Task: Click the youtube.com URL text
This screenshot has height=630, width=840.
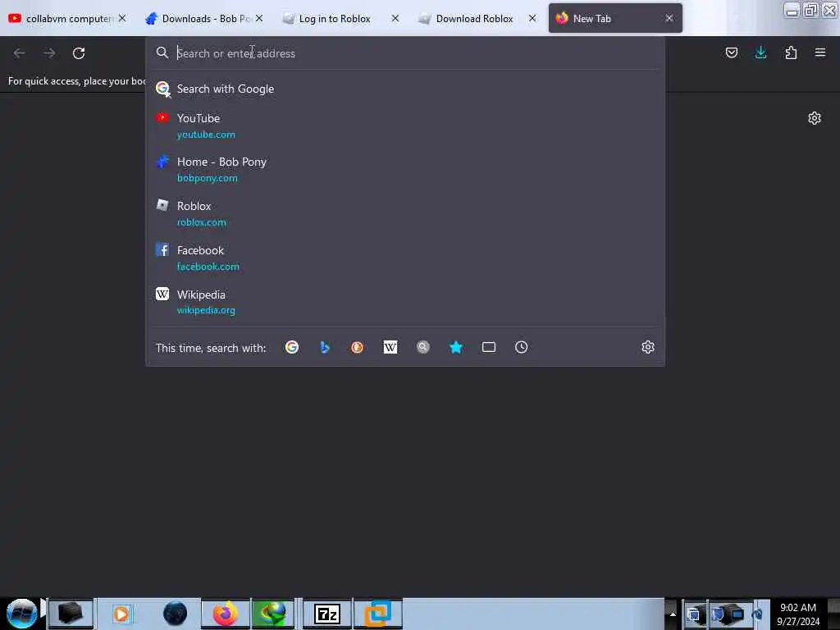Action: pos(206,135)
